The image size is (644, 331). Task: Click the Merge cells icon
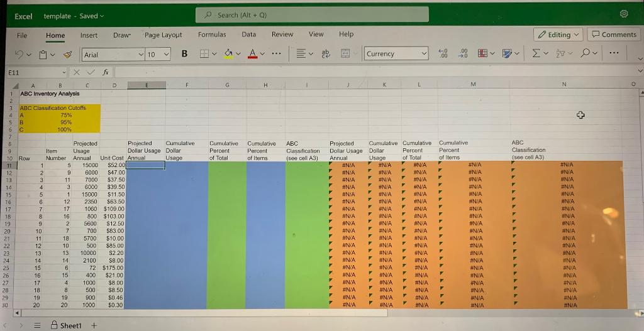pos(345,54)
